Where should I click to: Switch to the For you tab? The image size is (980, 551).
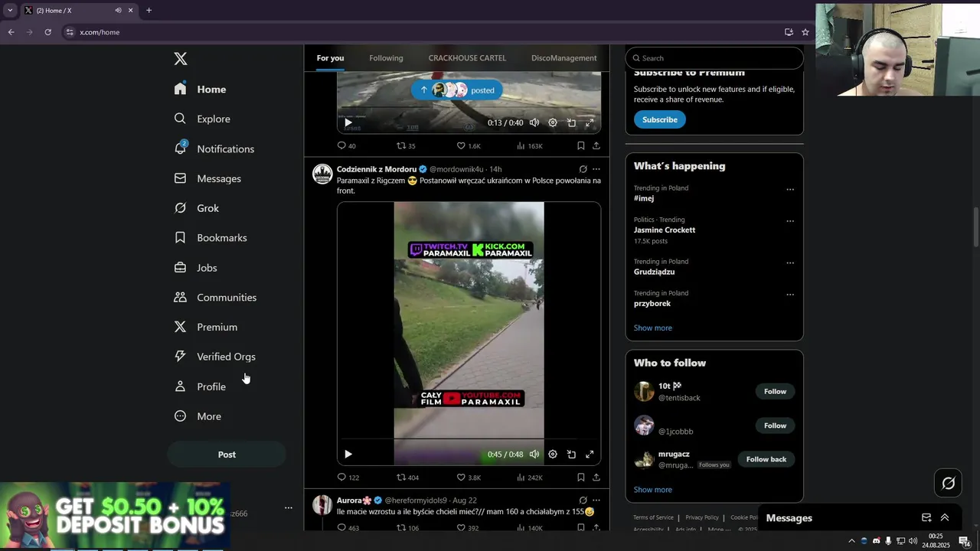click(330, 58)
